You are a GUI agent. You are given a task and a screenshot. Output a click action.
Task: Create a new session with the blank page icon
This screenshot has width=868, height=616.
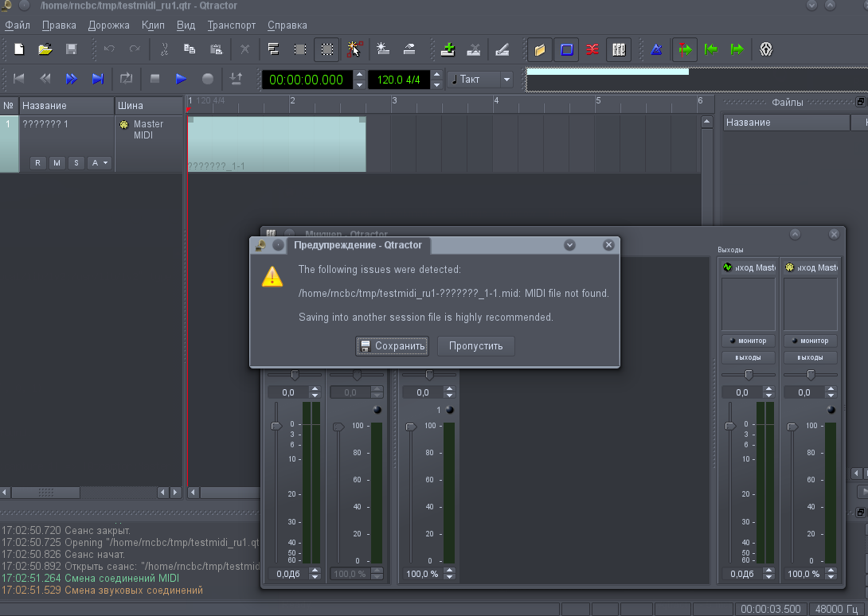click(x=19, y=49)
